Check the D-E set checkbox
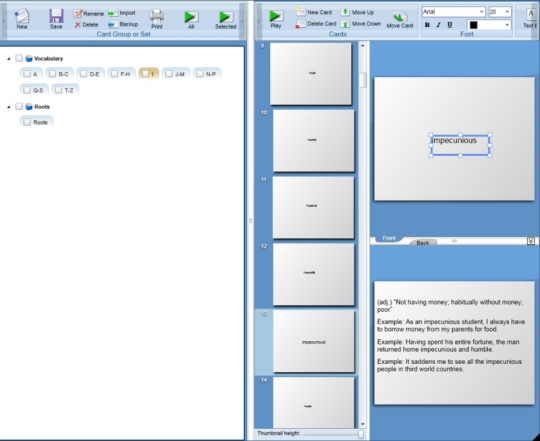This screenshot has height=441, width=540. [83, 74]
